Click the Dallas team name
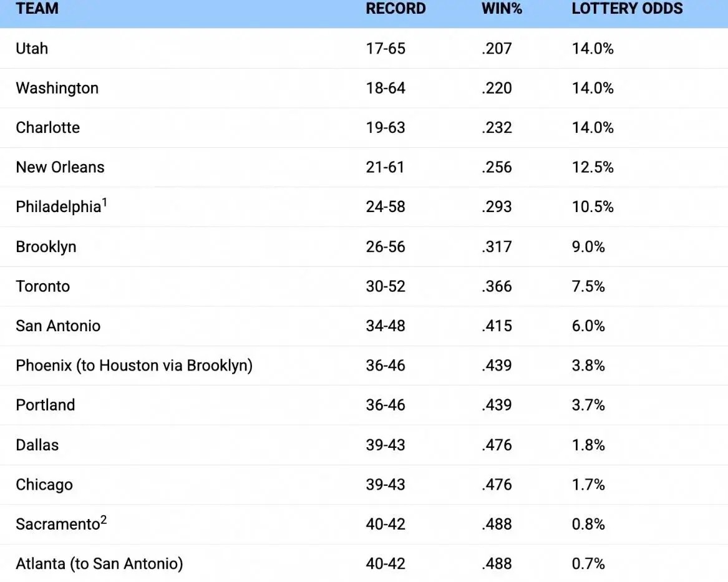Screen dimensions: 728x582 37,445
